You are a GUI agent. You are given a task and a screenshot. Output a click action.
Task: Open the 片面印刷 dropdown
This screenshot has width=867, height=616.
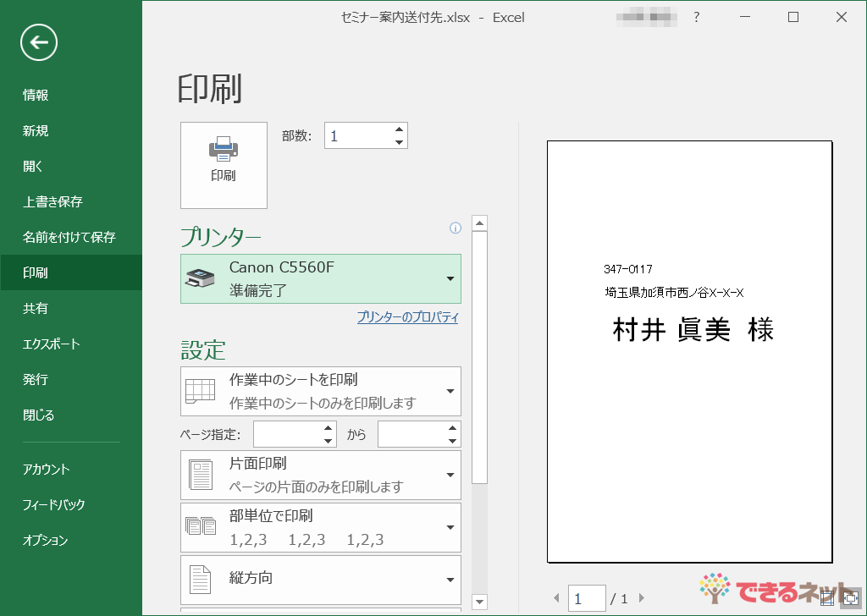click(321, 476)
